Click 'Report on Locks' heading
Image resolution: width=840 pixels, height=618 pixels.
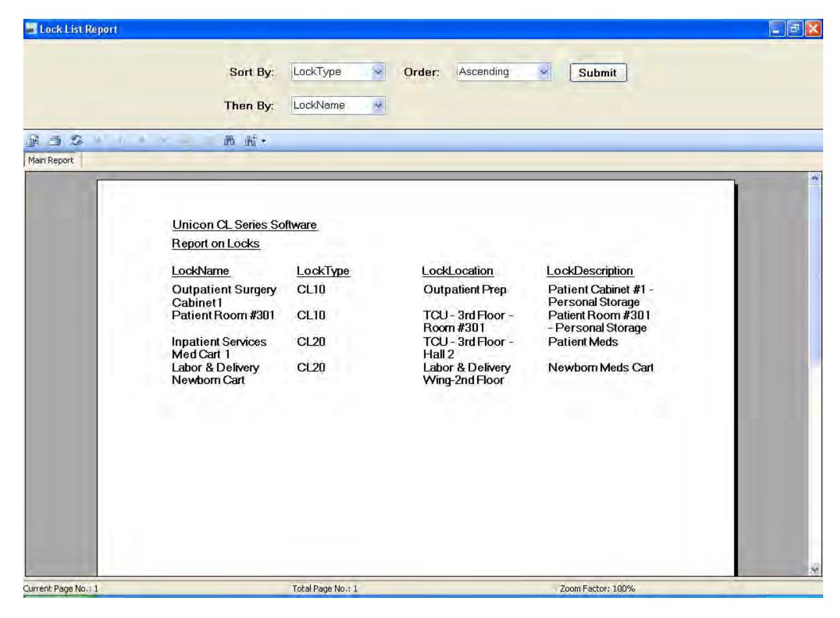click(x=215, y=244)
